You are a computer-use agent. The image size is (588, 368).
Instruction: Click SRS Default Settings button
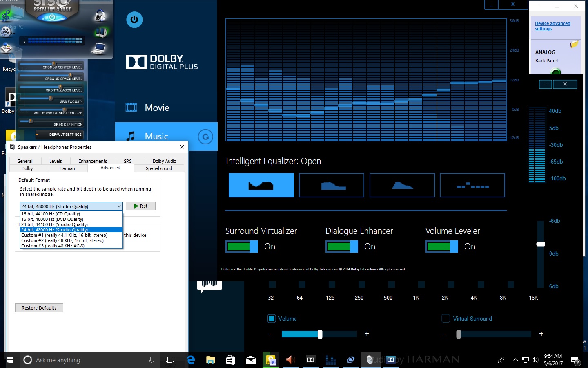click(59, 135)
